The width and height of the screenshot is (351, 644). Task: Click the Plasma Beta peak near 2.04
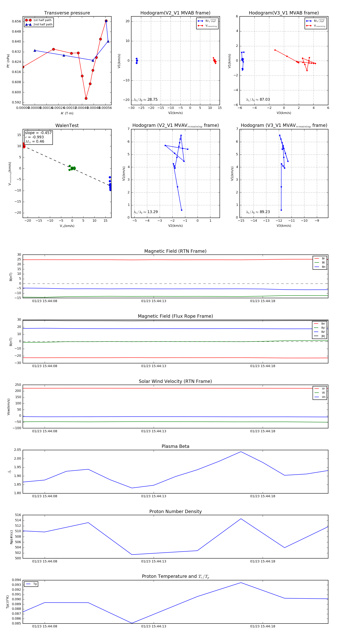click(x=241, y=452)
